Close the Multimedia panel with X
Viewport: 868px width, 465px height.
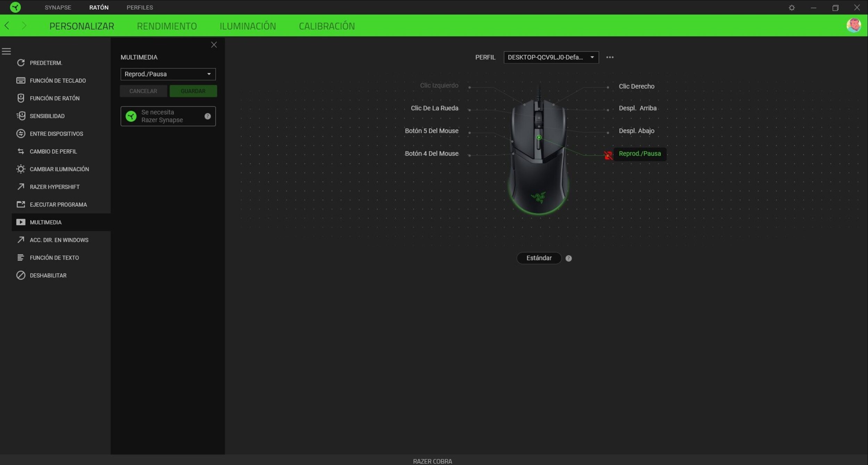(x=214, y=45)
